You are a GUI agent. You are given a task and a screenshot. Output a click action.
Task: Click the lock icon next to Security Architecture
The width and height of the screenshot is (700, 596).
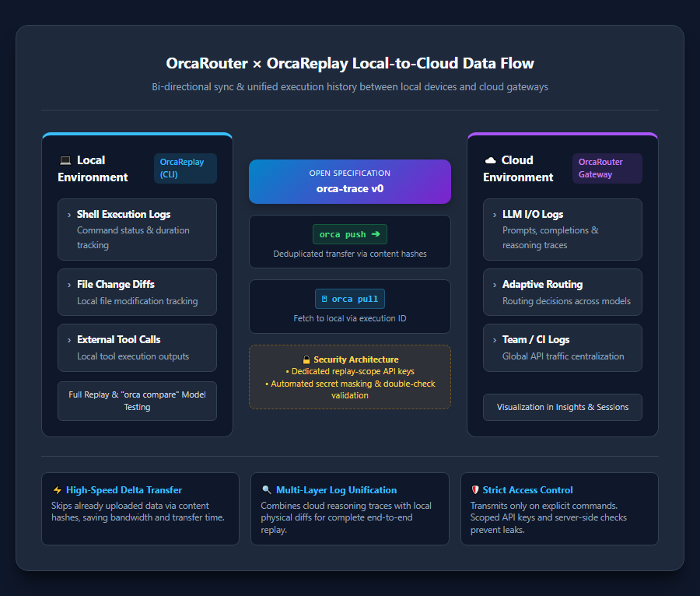306,359
